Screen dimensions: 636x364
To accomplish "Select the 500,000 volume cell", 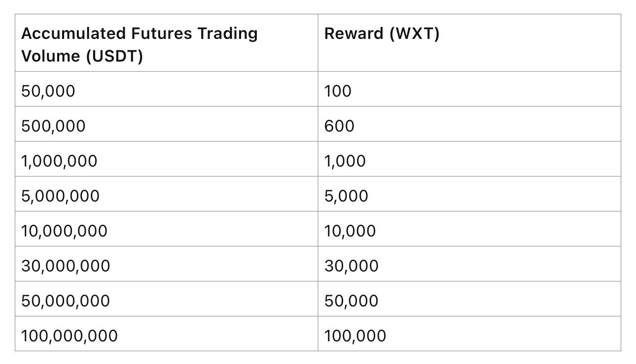I will click(166, 124).
